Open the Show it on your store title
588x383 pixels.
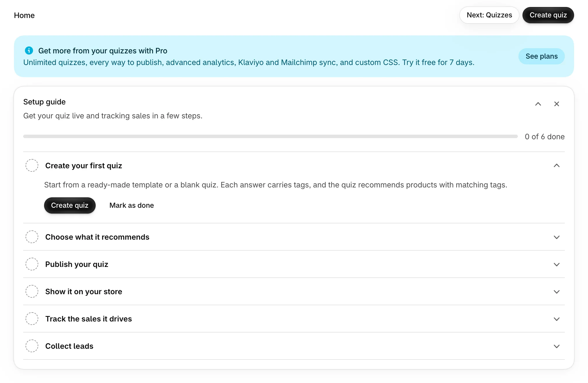[84, 292]
